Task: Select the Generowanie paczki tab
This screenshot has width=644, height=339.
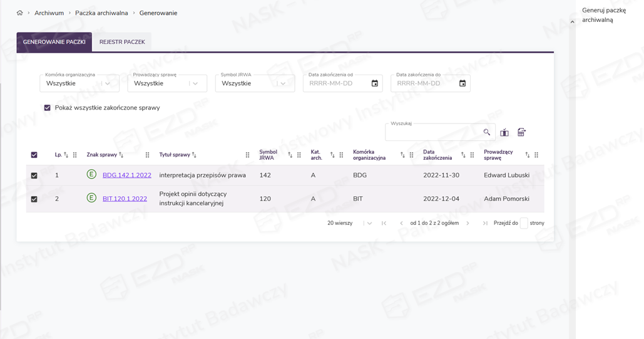Action: coord(54,42)
